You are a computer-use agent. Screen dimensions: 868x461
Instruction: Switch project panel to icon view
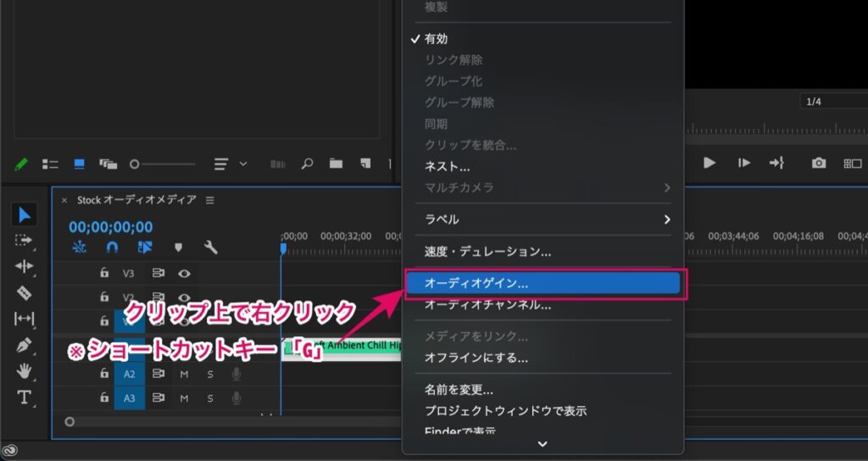(79, 164)
